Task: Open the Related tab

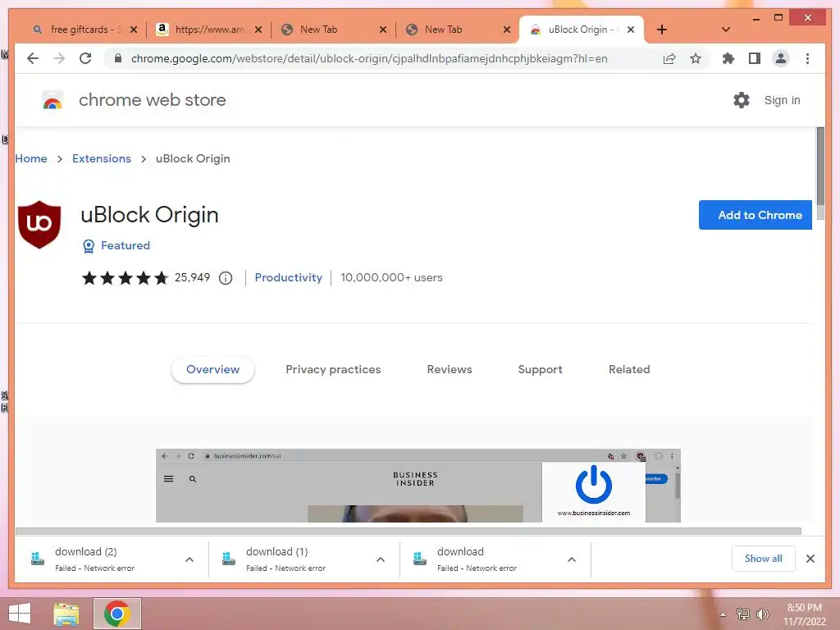Action: [x=629, y=370]
